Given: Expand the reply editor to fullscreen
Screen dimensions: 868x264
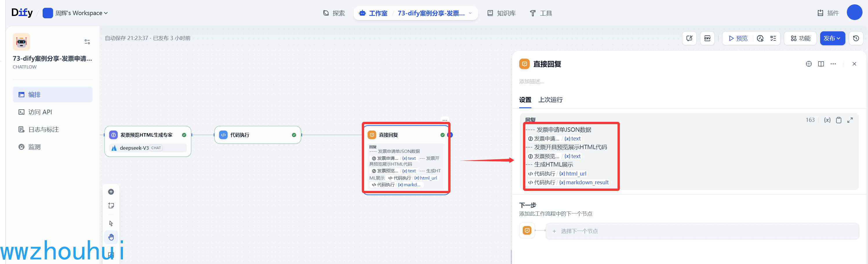Looking at the screenshot, I should [850, 120].
